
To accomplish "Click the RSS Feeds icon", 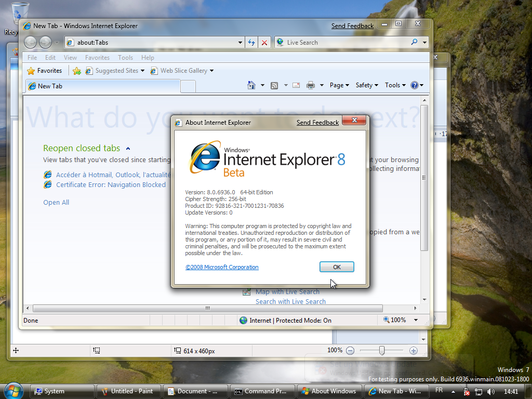I will tap(274, 86).
